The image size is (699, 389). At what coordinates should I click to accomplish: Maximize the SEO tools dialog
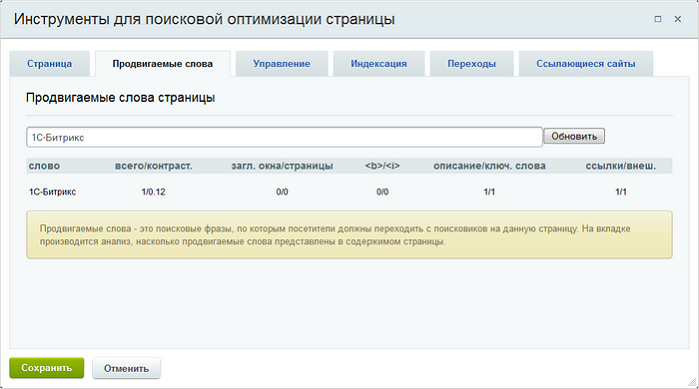(x=658, y=19)
